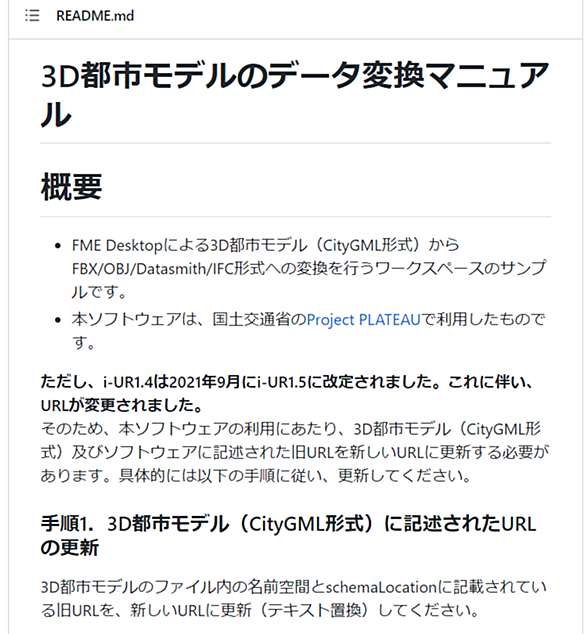586x634 pixels.
Task: Click the paragraph starting そのため、本ソフトウェアの利用
Action: (x=294, y=452)
